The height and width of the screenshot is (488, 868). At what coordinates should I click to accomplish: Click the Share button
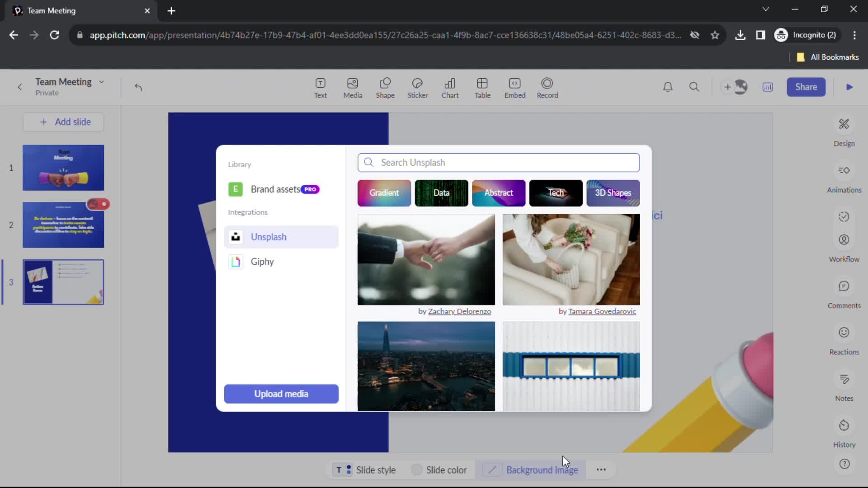[x=806, y=86]
